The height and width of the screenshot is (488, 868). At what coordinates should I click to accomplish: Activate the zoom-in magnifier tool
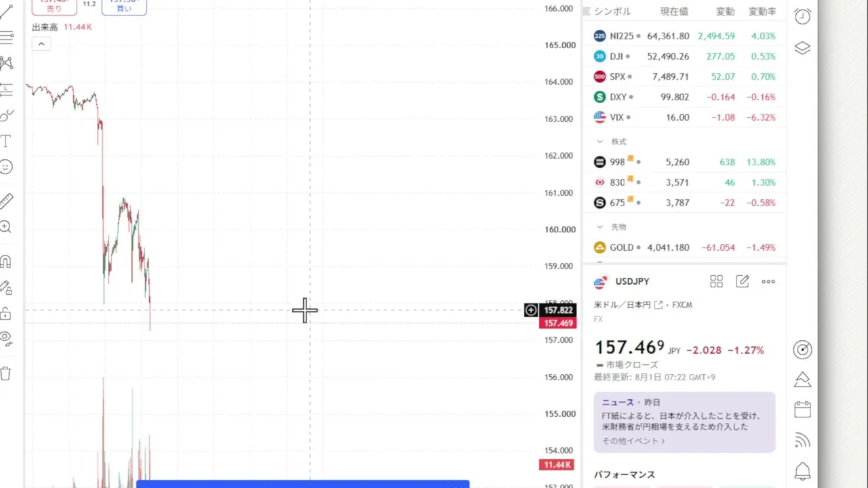pos(6,227)
